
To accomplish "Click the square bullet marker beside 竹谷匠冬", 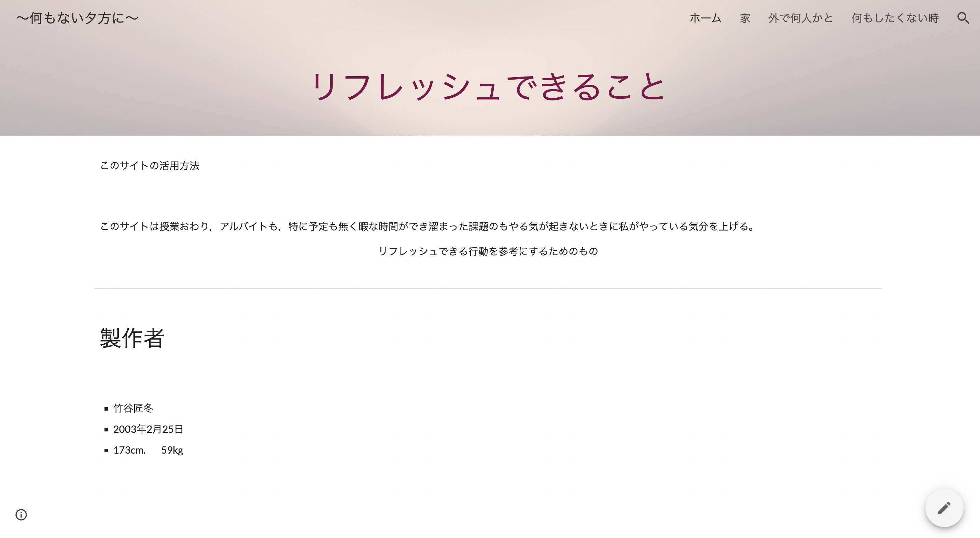I will point(106,409).
